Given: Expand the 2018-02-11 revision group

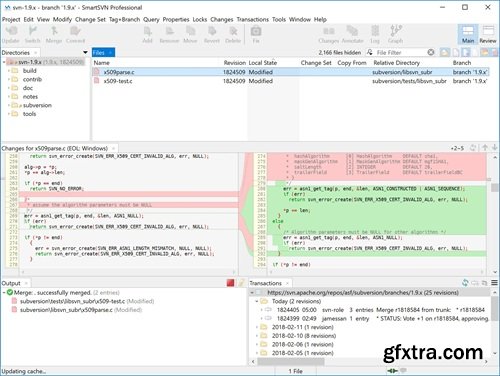Looking at the screenshot, I should [257, 327].
